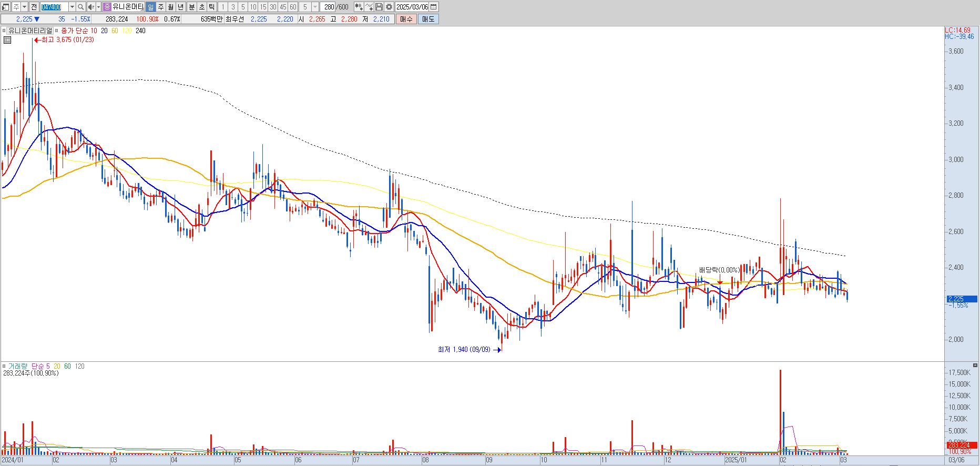Open the stock search magnifier icon
The height and width of the screenshot is (466, 980).
point(80,7)
